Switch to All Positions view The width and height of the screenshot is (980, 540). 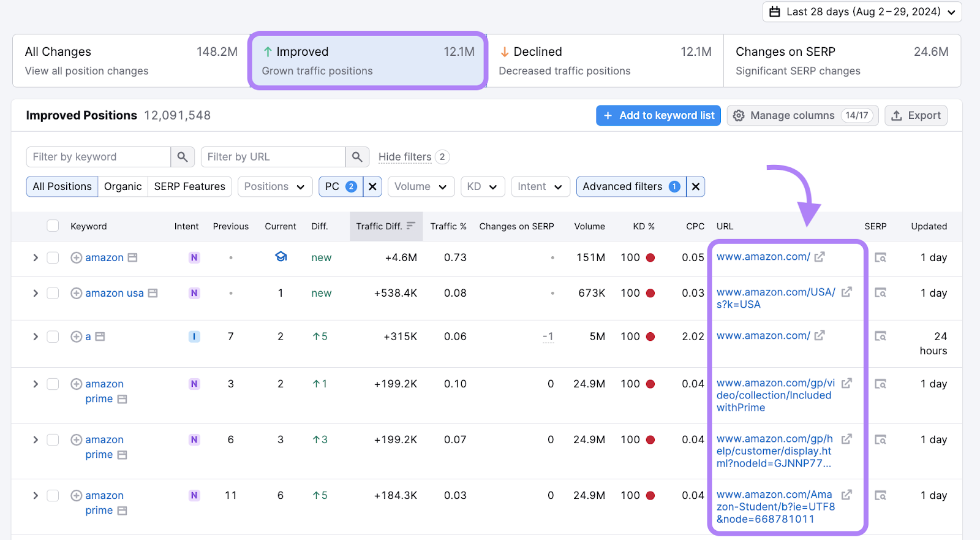coord(62,187)
